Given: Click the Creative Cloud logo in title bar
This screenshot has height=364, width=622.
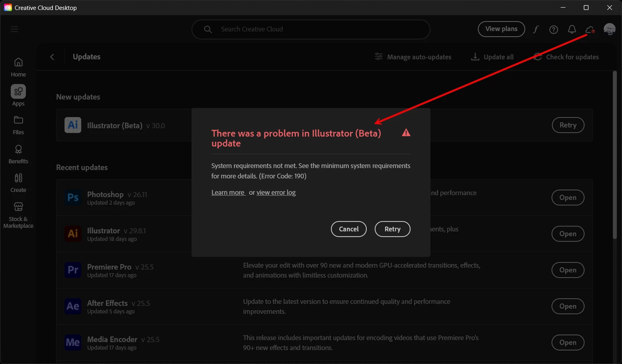Looking at the screenshot, I should point(8,8).
